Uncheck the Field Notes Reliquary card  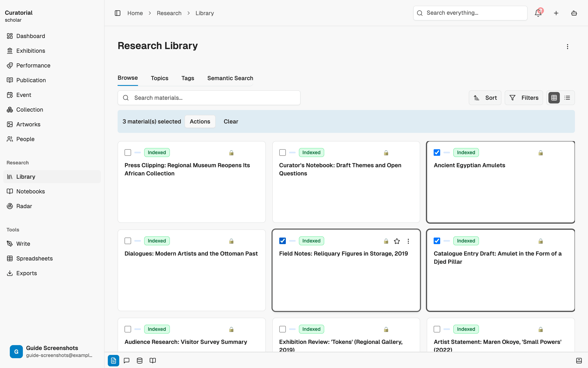(x=283, y=241)
